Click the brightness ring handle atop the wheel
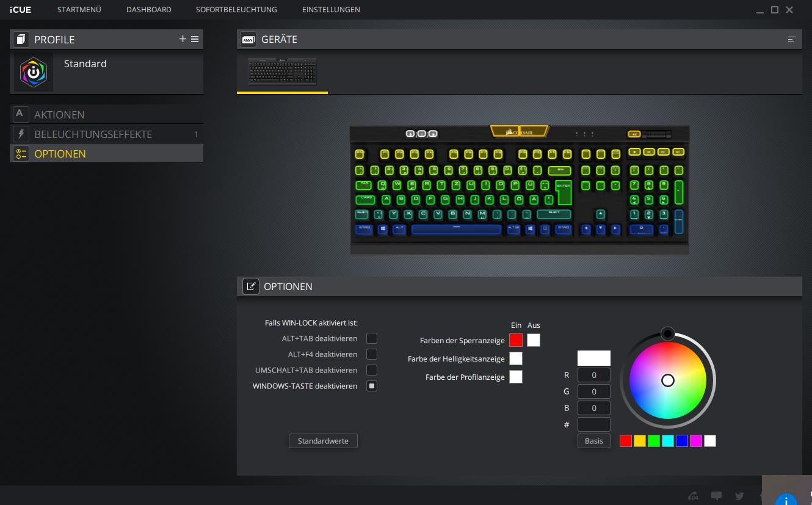The height and width of the screenshot is (505, 812). [668, 333]
